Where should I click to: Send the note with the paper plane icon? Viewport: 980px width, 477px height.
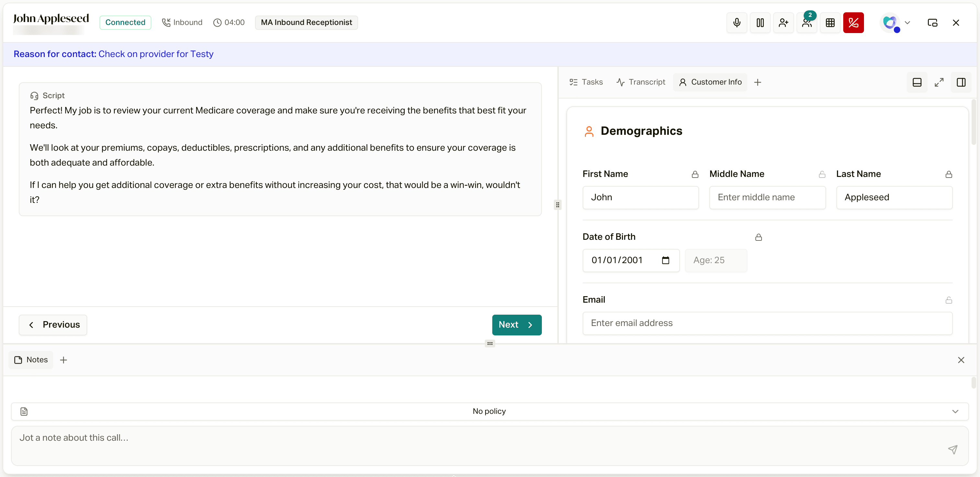coord(952,449)
